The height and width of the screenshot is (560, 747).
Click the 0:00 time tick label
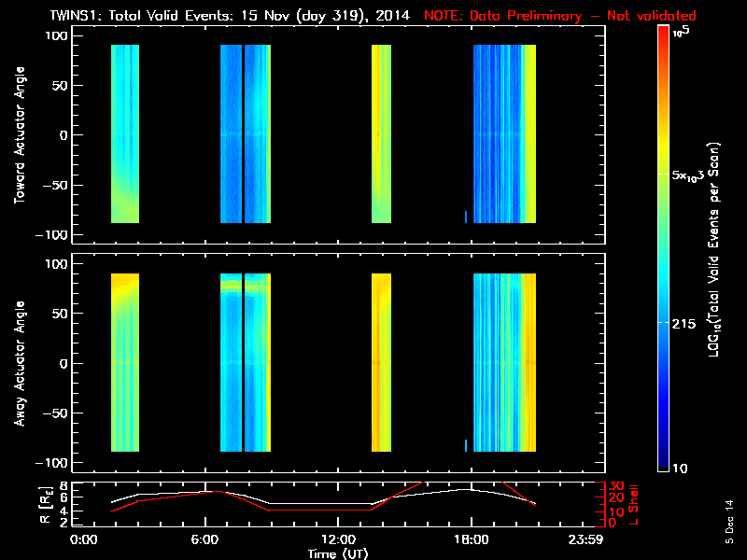pos(84,539)
